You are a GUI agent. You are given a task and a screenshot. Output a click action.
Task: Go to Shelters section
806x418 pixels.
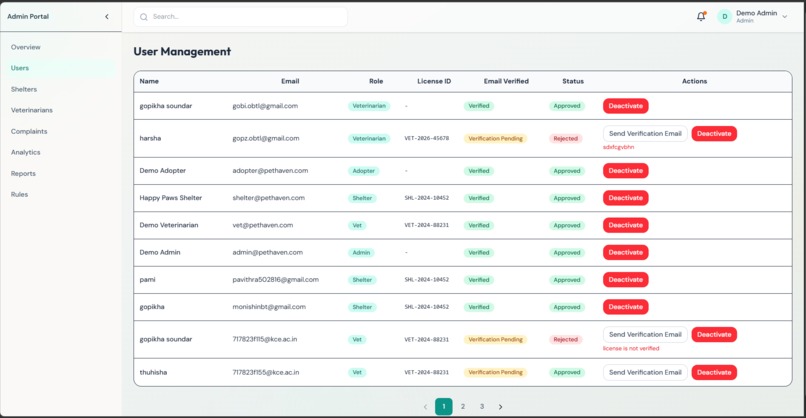pos(24,89)
